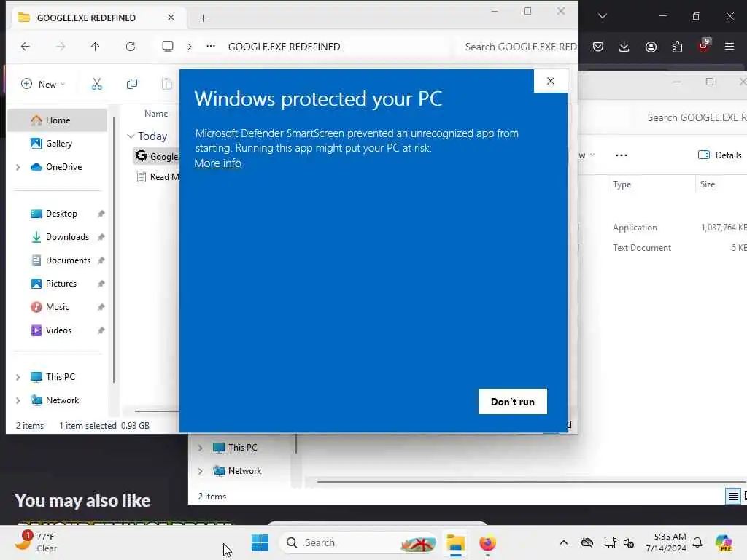The height and width of the screenshot is (560, 747).
Task: Open the weather widget showing 77°F
Action: point(36,542)
